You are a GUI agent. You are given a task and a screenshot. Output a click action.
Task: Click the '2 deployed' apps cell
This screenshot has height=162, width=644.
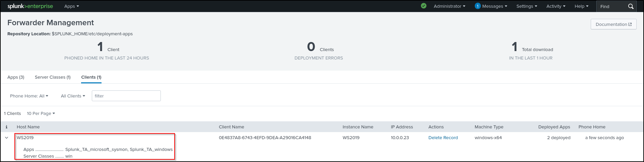tap(559, 137)
